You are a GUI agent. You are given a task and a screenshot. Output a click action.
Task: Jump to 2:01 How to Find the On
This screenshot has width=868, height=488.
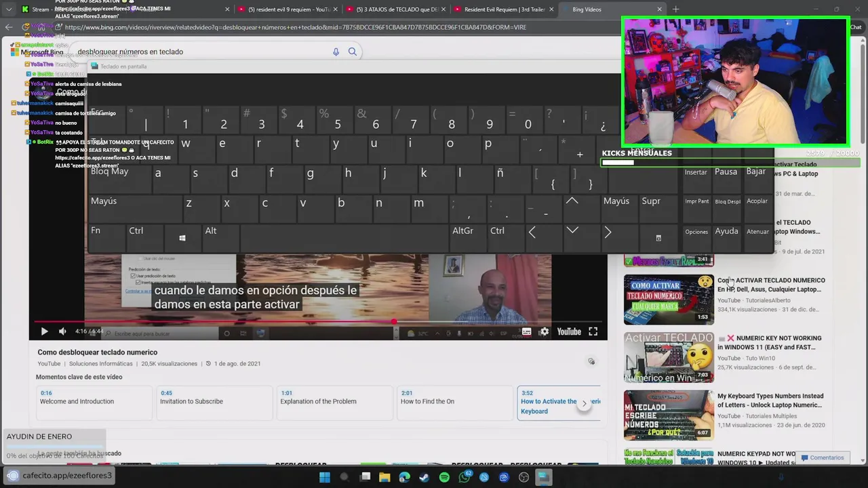[x=454, y=403]
